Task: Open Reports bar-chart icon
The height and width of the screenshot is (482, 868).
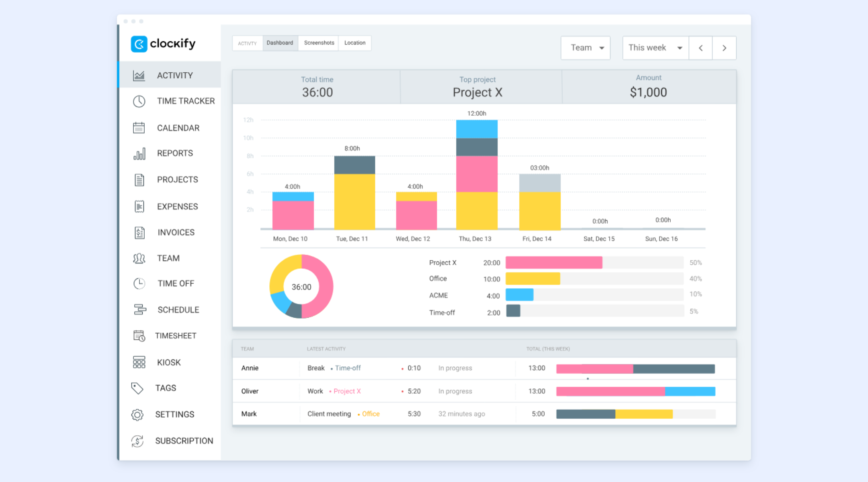Action: click(x=139, y=153)
